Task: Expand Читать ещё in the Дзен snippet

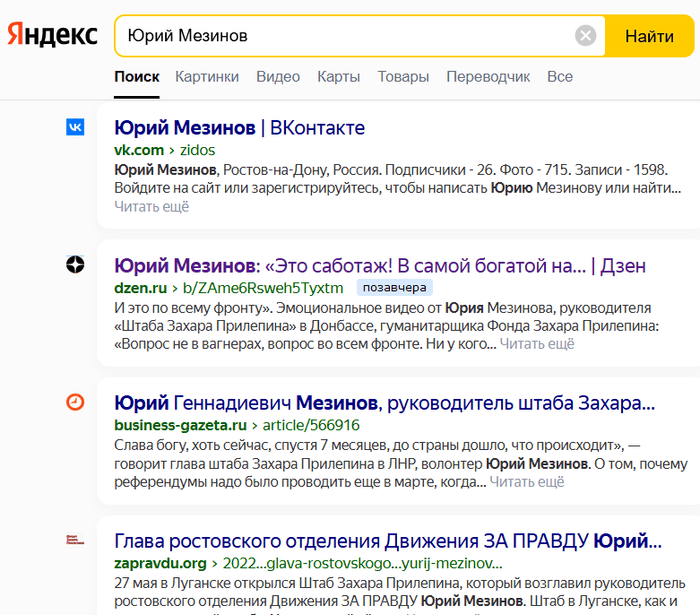Action: pos(537,344)
